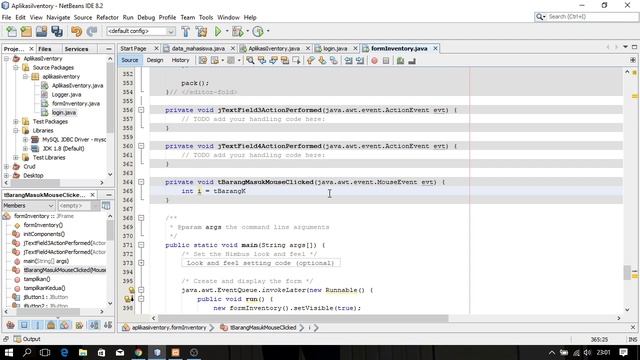Click the Undo arrow icon
The image size is (640, 360).
pyautogui.click(x=76, y=31)
